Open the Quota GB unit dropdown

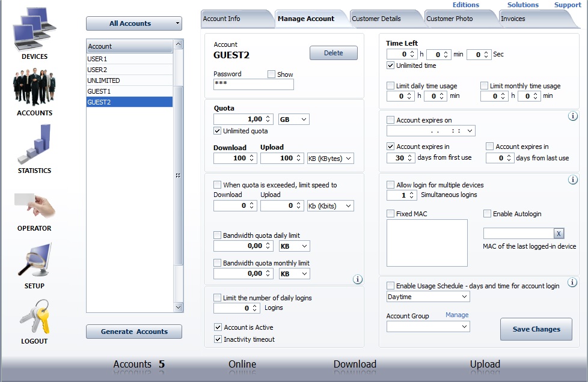pyautogui.click(x=294, y=120)
